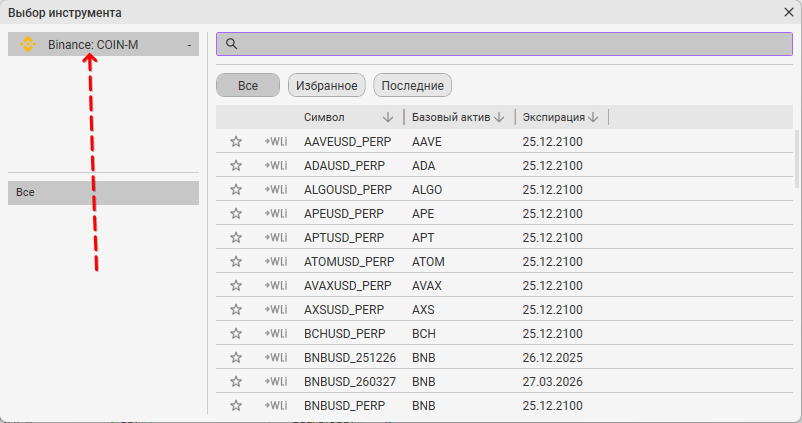Select symbol BNBUSD_260327

coord(350,382)
